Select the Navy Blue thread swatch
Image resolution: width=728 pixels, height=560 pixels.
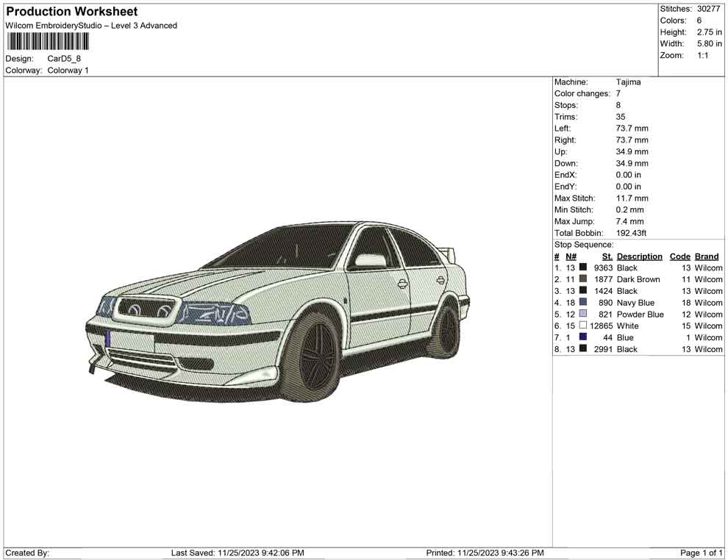[x=585, y=302]
